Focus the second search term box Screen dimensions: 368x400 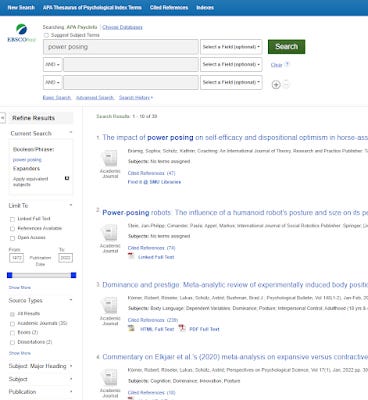131,64
